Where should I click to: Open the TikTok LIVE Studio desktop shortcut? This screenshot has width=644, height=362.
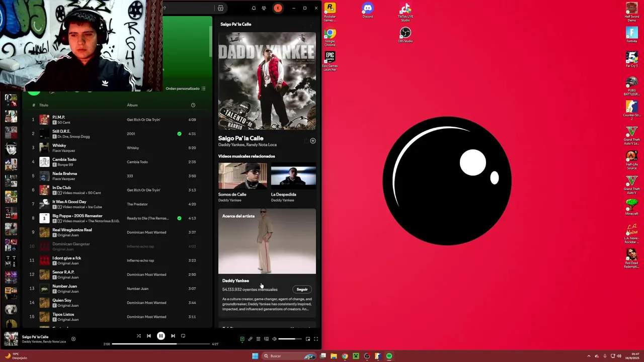(406, 12)
